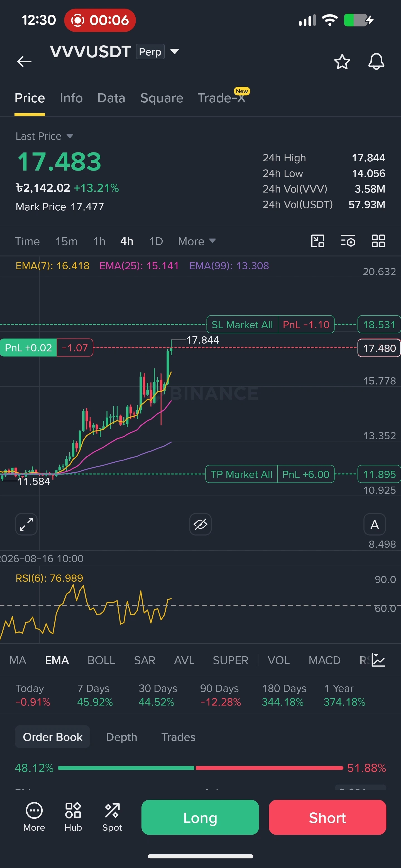Tap the TP PnL +6.00 label
This screenshot has width=401, height=868.
pyautogui.click(x=305, y=474)
